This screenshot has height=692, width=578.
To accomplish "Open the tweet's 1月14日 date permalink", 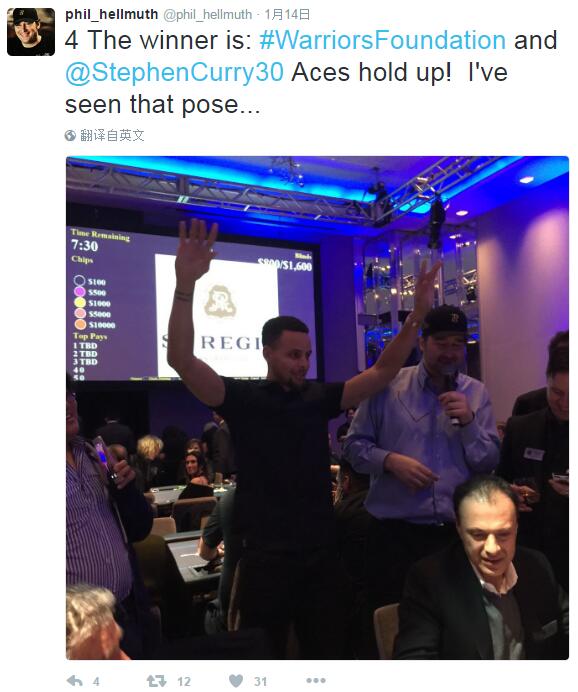I will [x=287, y=15].
